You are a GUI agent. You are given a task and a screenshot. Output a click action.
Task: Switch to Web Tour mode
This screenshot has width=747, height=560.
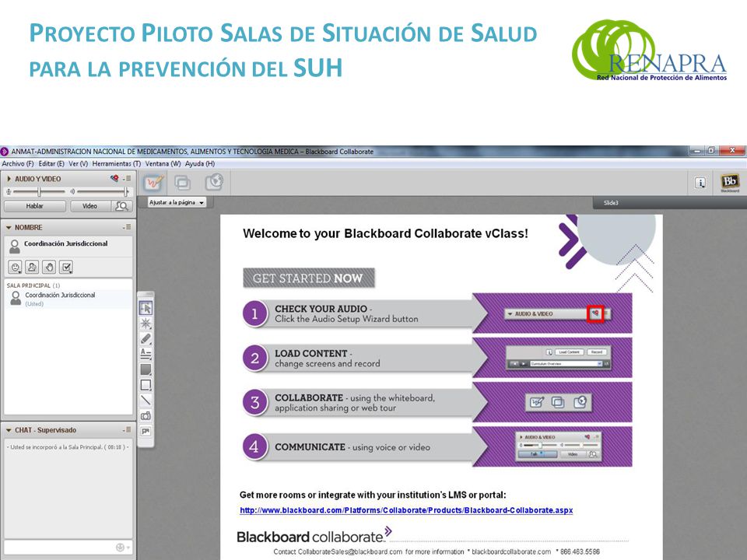click(214, 182)
